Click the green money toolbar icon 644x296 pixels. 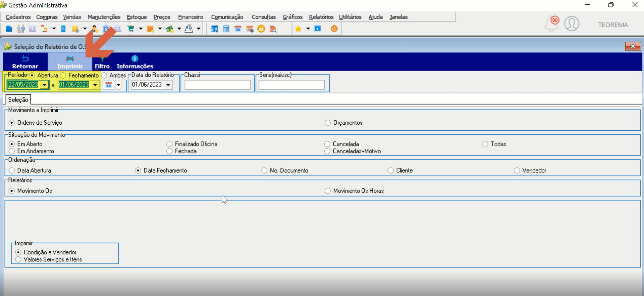click(x=170, y=29)
